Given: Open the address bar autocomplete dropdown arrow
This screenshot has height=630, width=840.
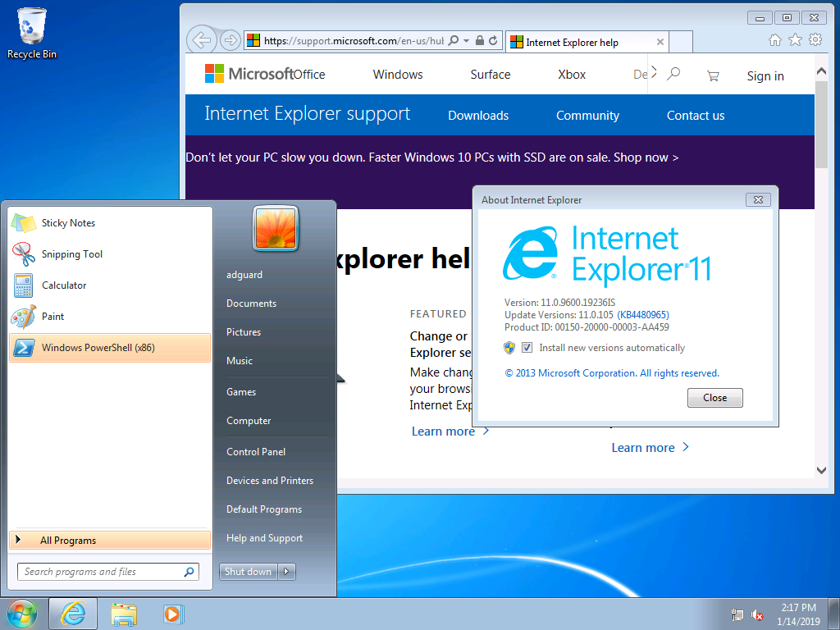Looking at the screenshot, I should (466, 41).
